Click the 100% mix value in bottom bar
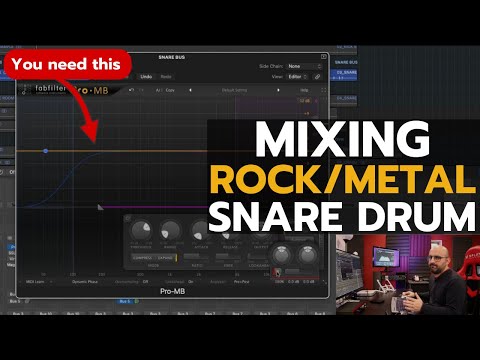The height and width of the screenshot is (360, 480). (x=279, y=282)
